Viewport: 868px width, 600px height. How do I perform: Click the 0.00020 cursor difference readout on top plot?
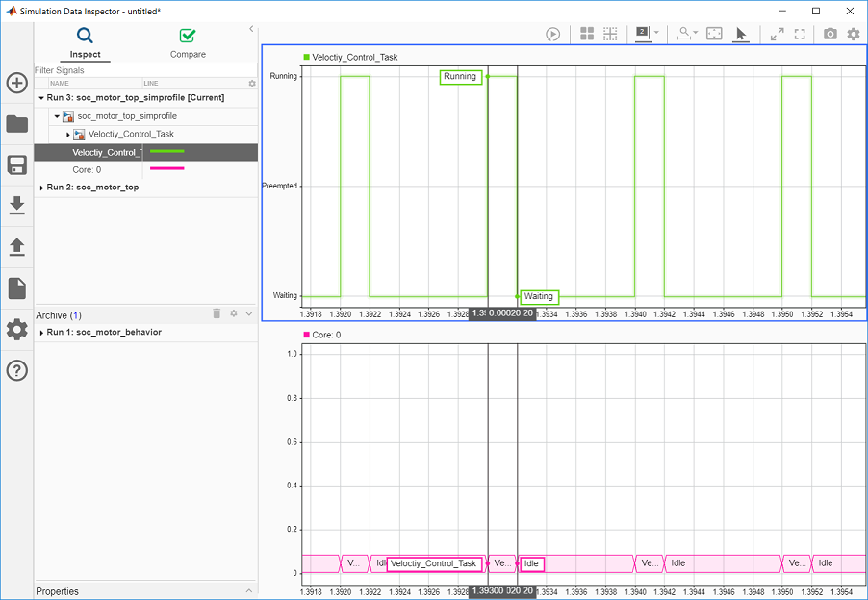[505, 314]
